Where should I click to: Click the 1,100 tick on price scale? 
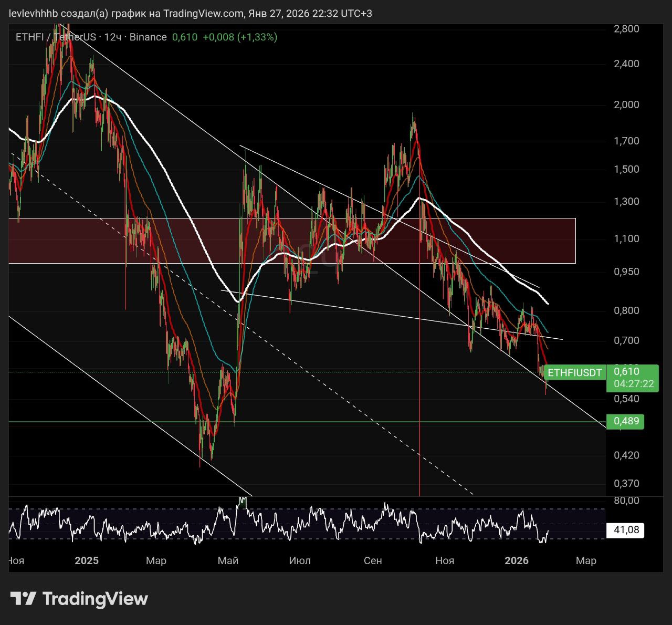[626, 239]
